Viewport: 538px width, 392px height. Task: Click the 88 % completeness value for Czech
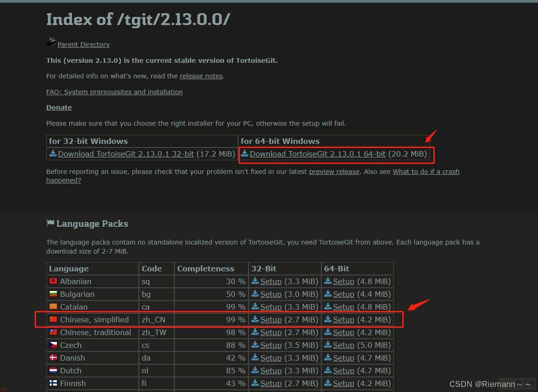tap(236, 345)
